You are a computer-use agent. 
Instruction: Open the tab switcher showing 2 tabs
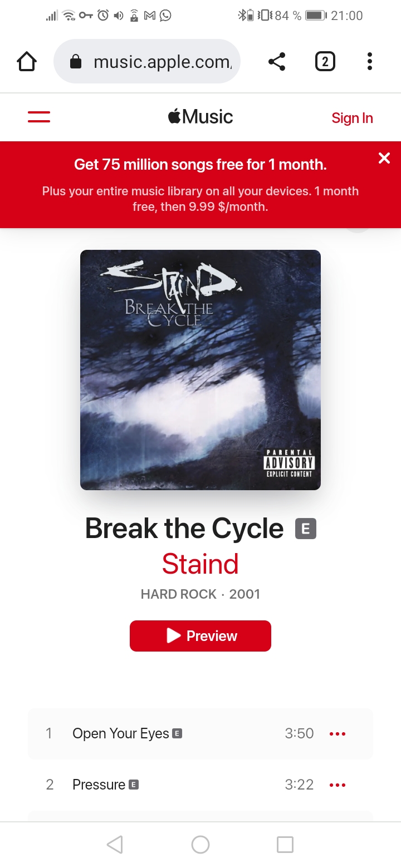click(x=325, y=61)
